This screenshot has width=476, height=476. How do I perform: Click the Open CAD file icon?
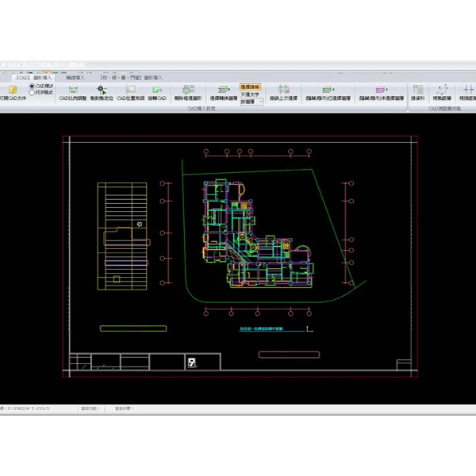coord(13,90)
